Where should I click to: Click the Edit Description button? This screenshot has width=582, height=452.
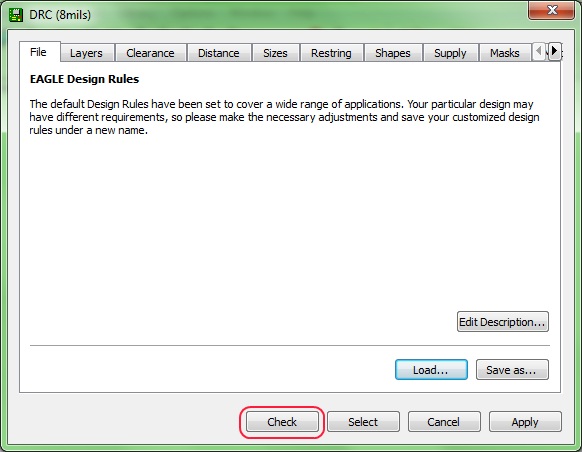(x=503, y=322)
